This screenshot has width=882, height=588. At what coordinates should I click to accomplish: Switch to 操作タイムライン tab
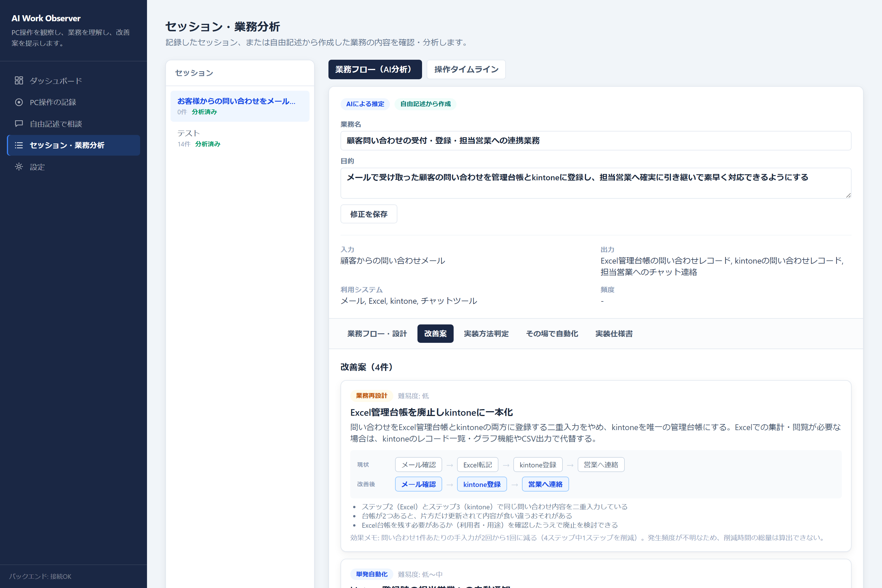tap(466, 69)
